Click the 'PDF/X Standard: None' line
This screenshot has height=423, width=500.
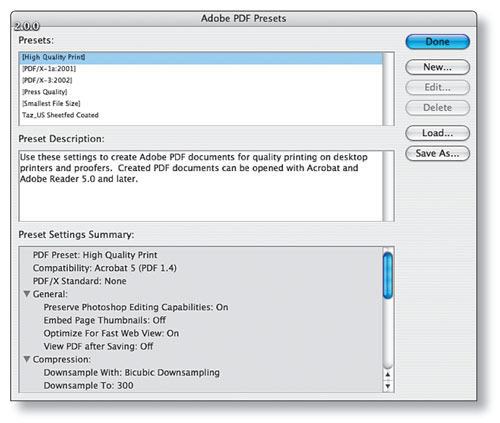79,281
